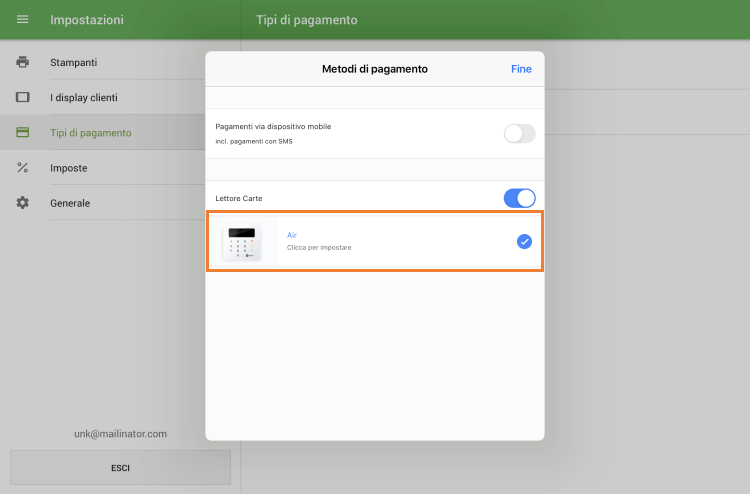Image resolution: width=750 pixels, height=494 pixels.
Task: Uncheck the blue checkmark on Air reader
Action: click(524, 241)
